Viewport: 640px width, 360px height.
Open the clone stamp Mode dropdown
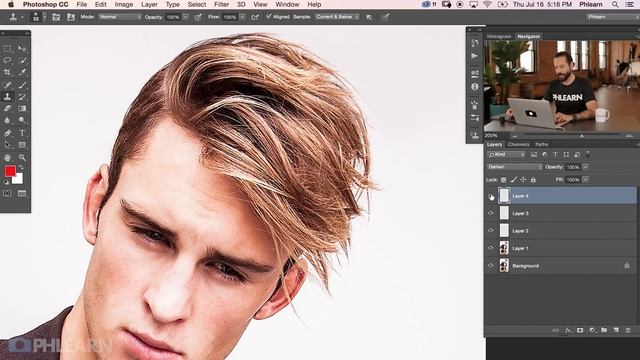click(120, 17)
